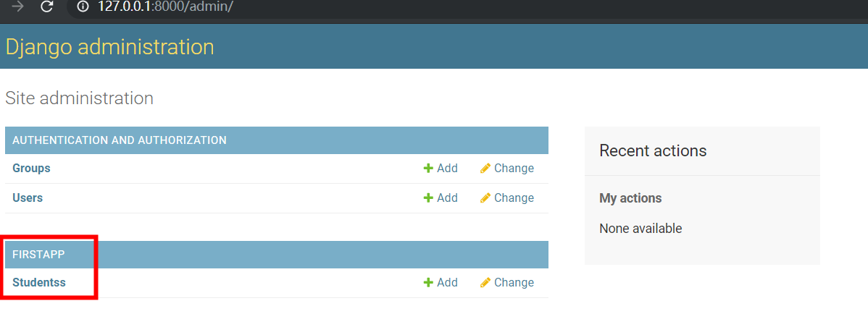Click the Recent actions heading
This screenshot has height=327, width=868.
(x=654, y=150)
